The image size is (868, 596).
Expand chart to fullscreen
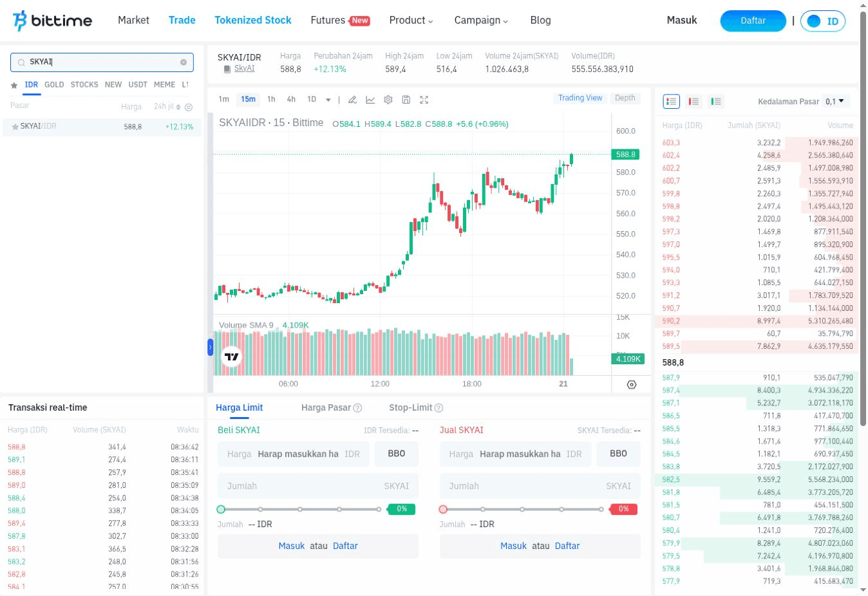click(x=424, y=100)
